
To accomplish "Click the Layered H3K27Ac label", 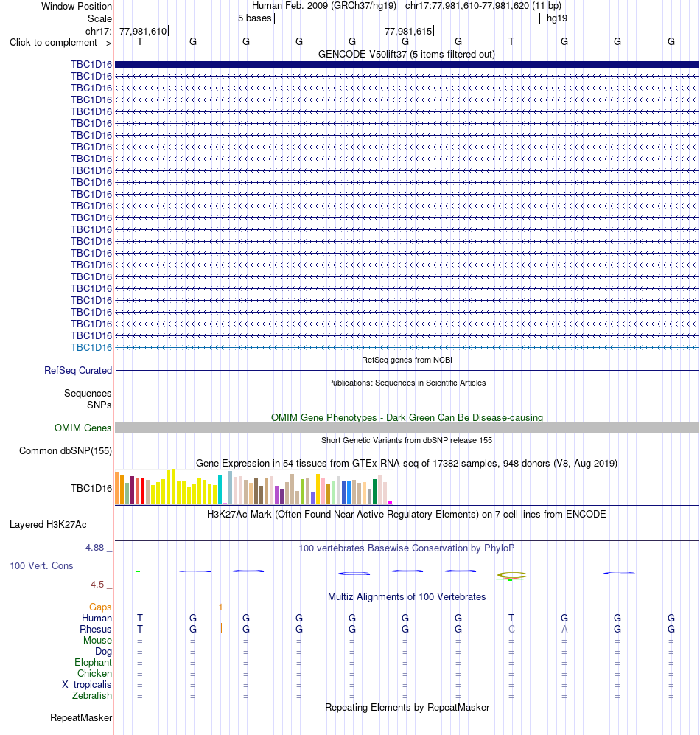I will 48,525.
